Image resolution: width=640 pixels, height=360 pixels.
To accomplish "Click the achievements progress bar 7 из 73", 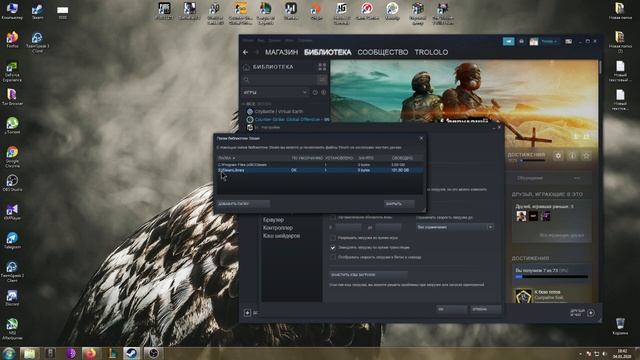I will tap(551, 277).
